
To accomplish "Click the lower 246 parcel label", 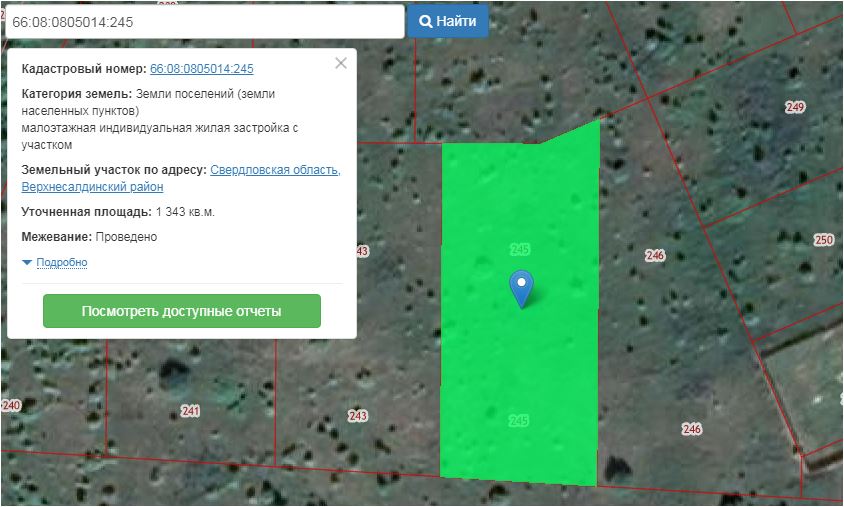I will [691, 429].
